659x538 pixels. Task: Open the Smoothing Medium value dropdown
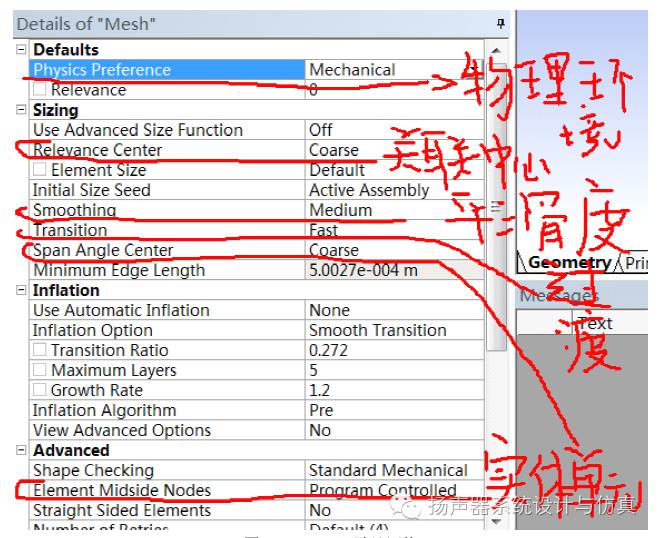395,210
